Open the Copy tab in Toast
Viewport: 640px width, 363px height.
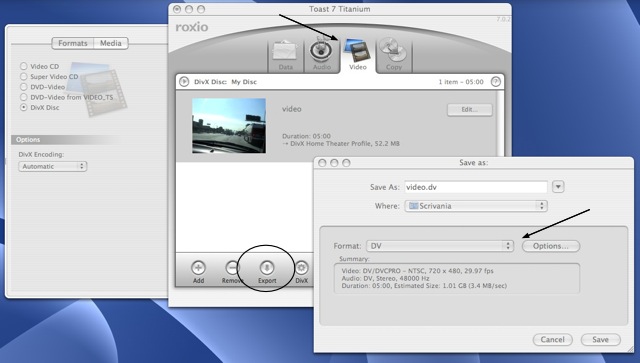pos(393,56)
